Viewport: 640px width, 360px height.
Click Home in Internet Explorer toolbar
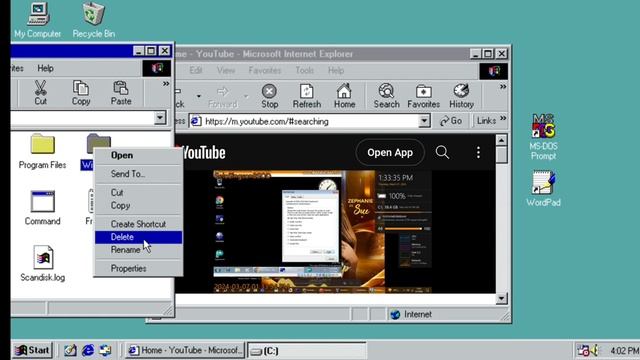(344, 96)
